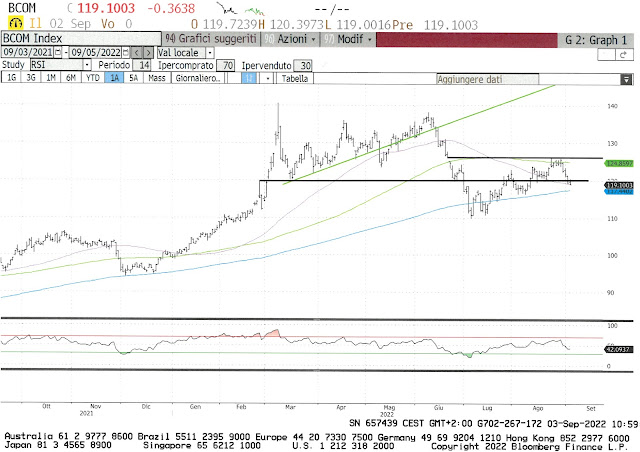Click the low price 119.0016
The height and width of the screenshot is (452, 640).
click(364, 24)
